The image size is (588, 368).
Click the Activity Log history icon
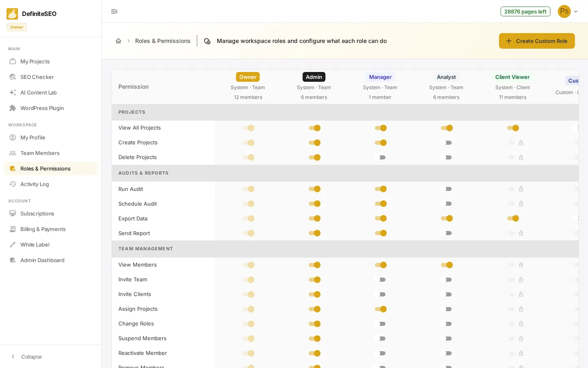coord(13,184)
